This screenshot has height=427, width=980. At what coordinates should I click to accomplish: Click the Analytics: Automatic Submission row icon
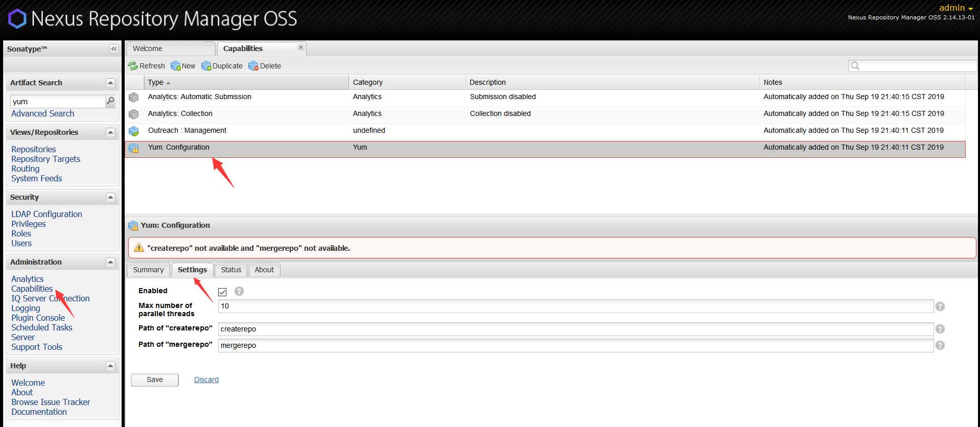click(x=134, y=97)
